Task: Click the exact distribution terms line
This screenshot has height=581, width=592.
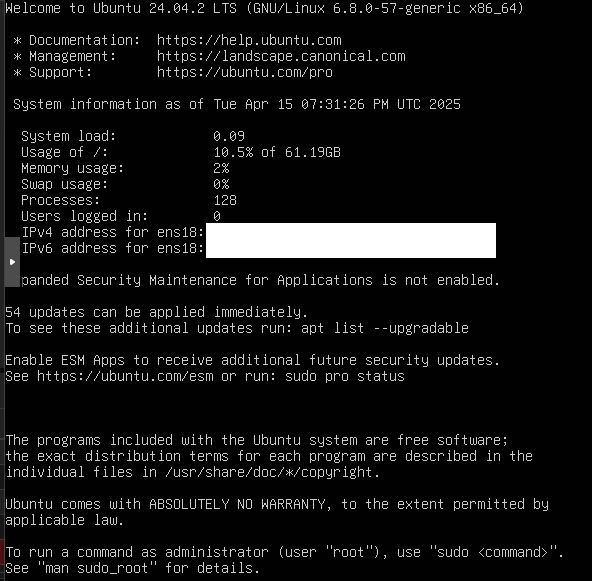Action: tap(269, 456)
